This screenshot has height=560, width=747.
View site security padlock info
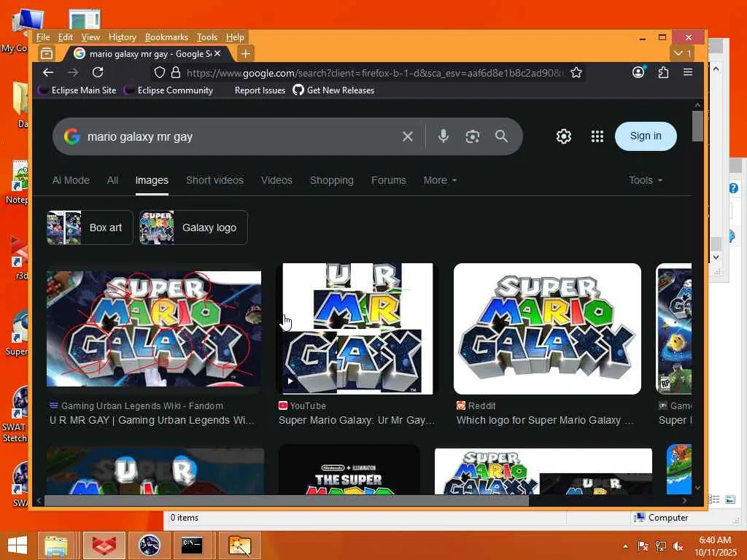point(176,72)
